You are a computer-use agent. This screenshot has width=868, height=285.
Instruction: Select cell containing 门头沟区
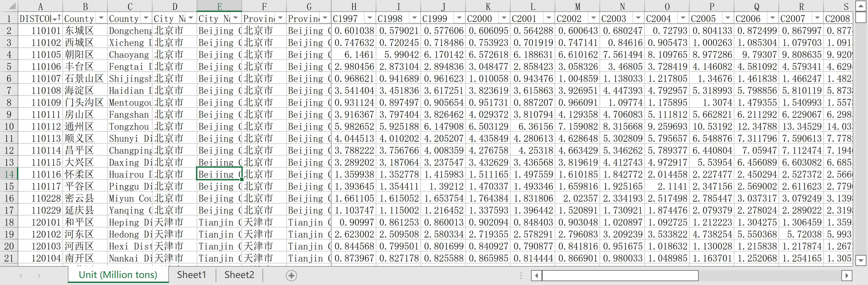point(85,102)
